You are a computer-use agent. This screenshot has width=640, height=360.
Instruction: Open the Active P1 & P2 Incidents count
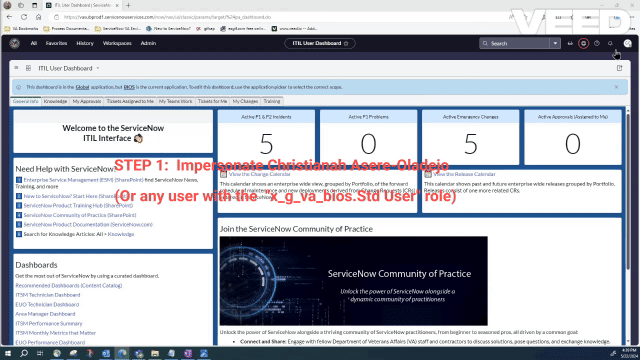[x=267, y=144]
